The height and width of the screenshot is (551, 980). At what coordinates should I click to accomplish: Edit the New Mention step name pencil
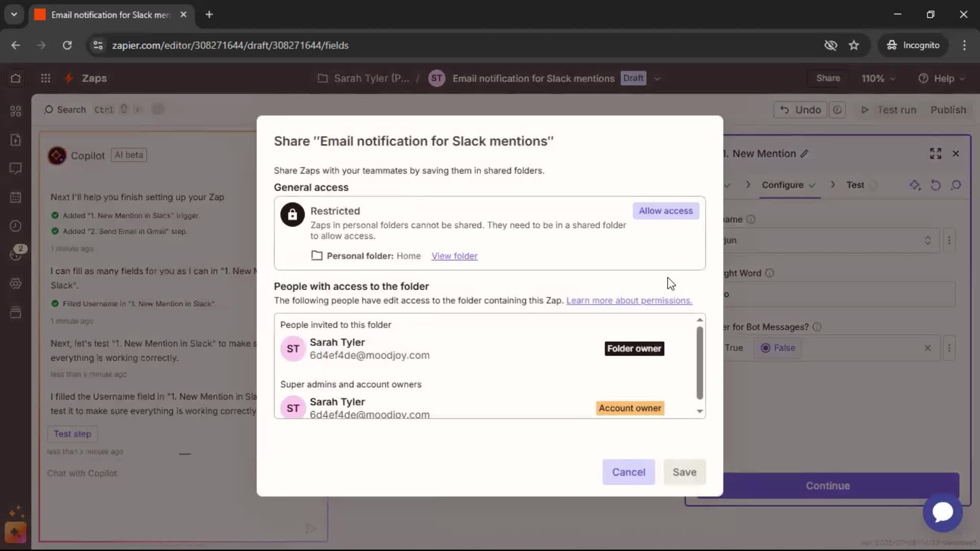pos(804,154)
